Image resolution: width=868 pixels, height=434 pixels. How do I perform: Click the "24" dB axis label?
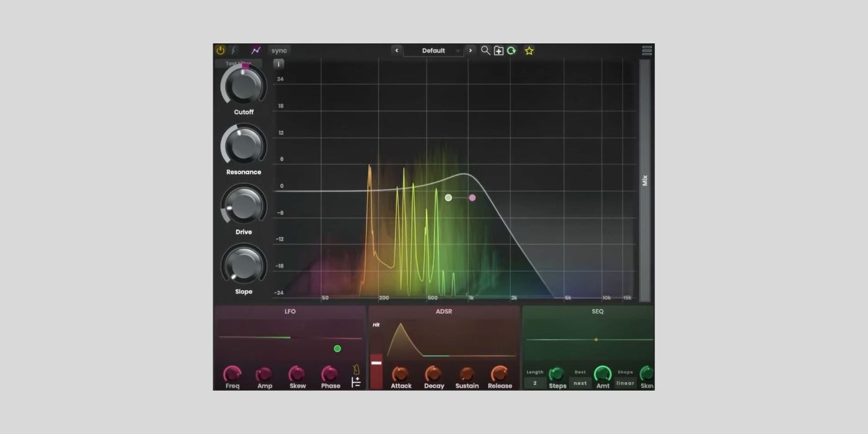(x=280, y=79)
